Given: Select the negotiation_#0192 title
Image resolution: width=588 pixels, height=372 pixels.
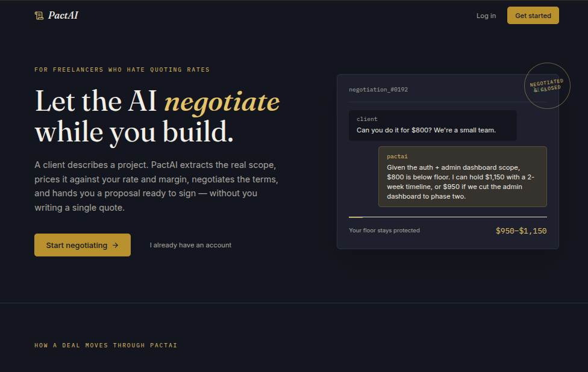Looking at the screenshot, I should coord(378,90).
